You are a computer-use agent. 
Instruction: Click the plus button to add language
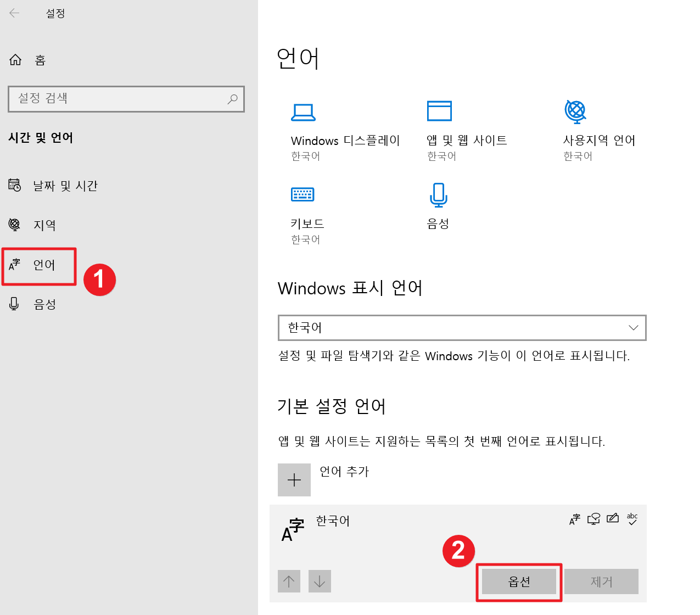pos(294,480)
